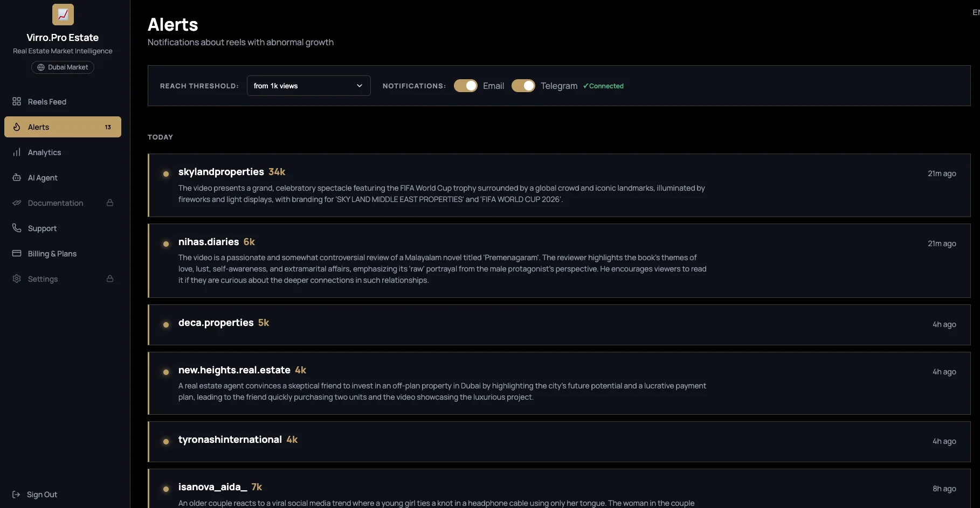Click the globe icon in Dubai Market badge
Viewport: 980px width, 508px height.
(x=41, y=67)
